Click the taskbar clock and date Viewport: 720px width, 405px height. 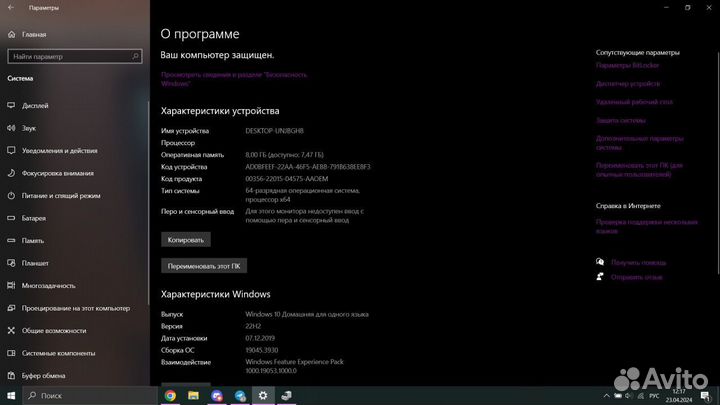679,396
